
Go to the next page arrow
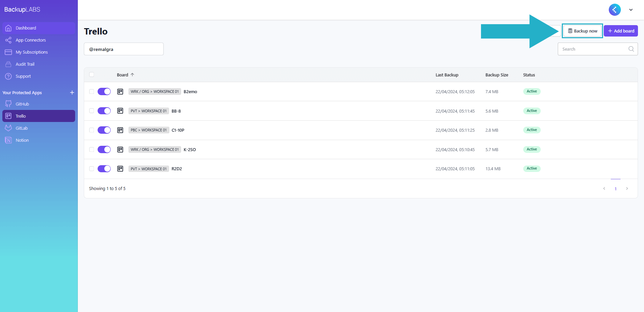tap(627, 189)
